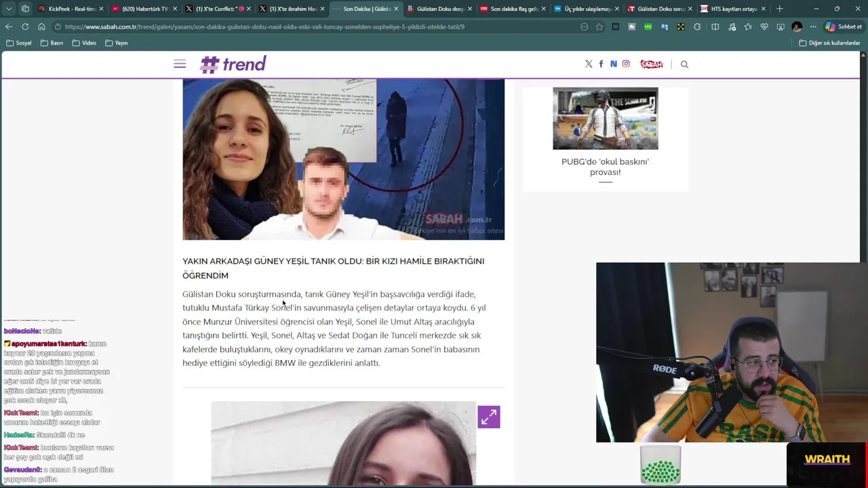Click the green NDK extension icon

click(x=648, y=26)
